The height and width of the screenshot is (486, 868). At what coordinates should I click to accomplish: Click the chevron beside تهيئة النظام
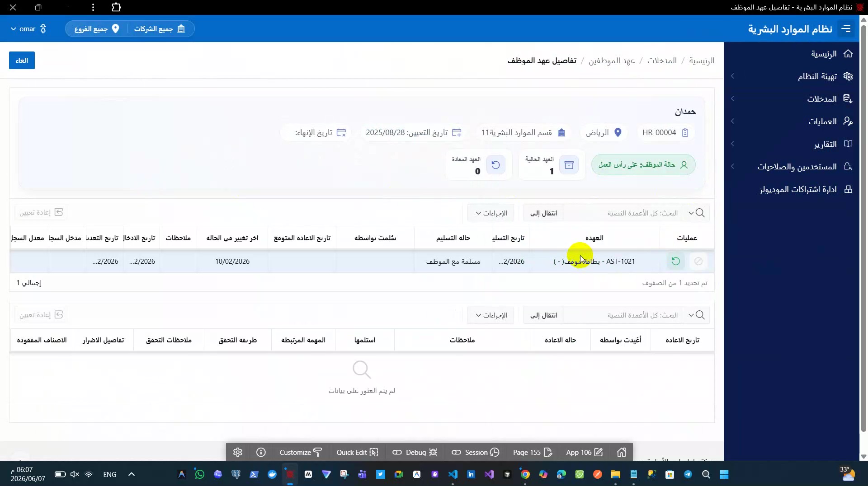(732, 76)
